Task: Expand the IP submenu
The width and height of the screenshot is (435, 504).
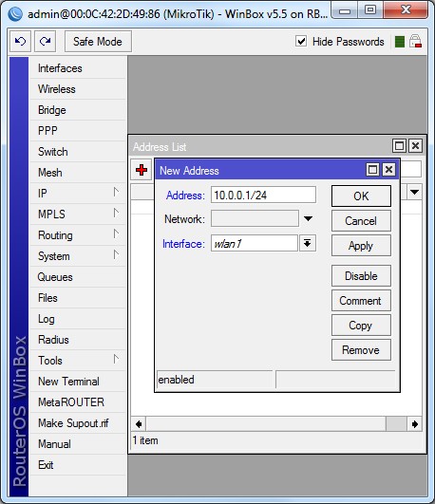Action: [78, 194]
